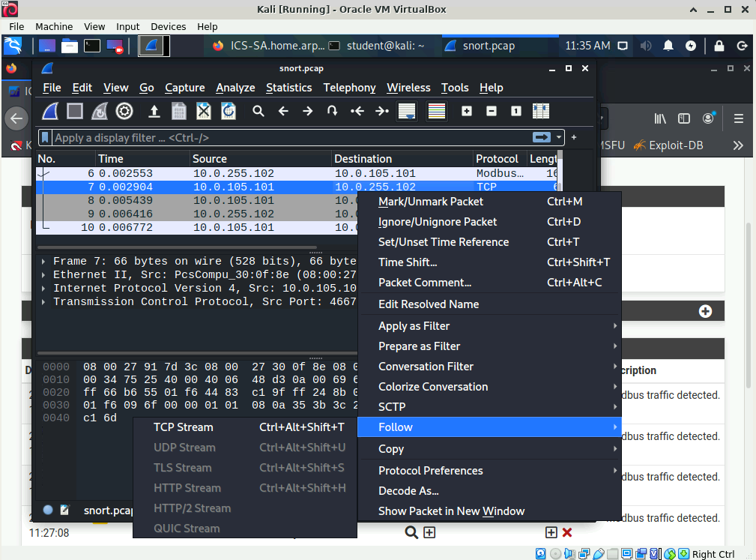Open the Wireshark Tools menu
Screen dimensions: 756x560
[455, 88]
